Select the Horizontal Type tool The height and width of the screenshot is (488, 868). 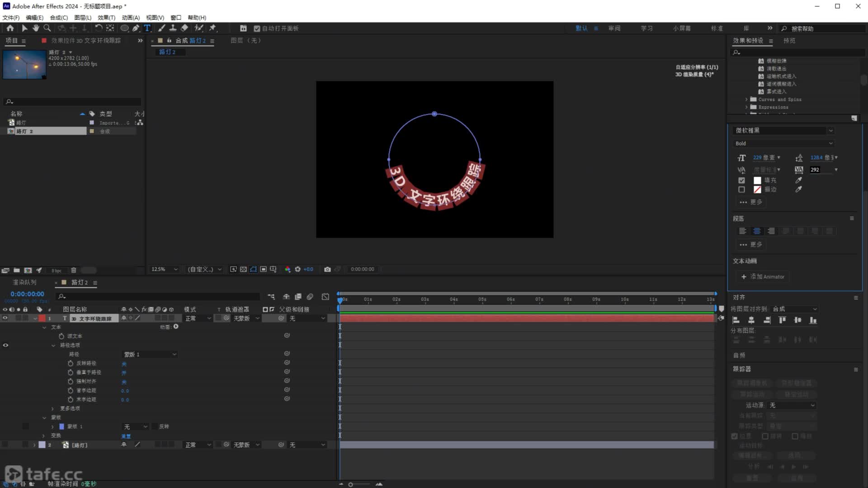tap(147, 28)
